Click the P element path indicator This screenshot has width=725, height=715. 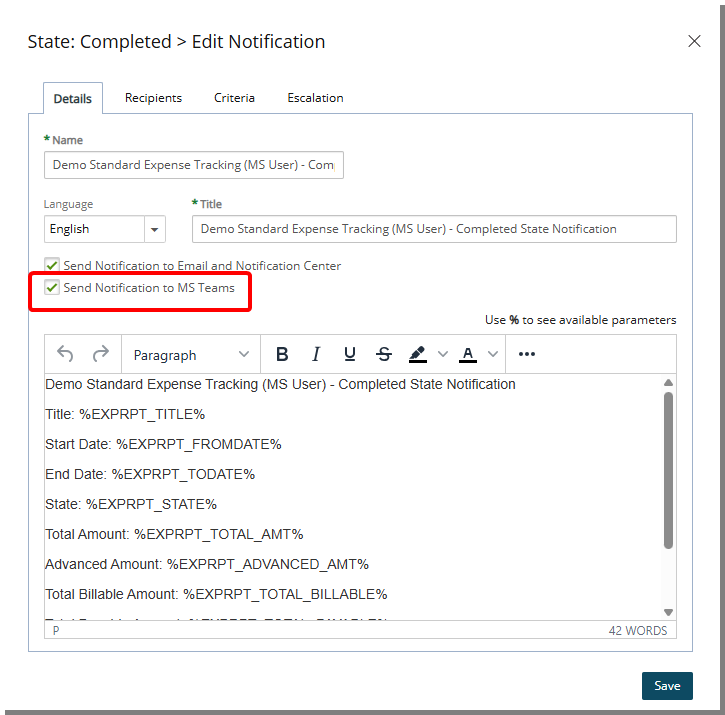(x=56, y=630)
